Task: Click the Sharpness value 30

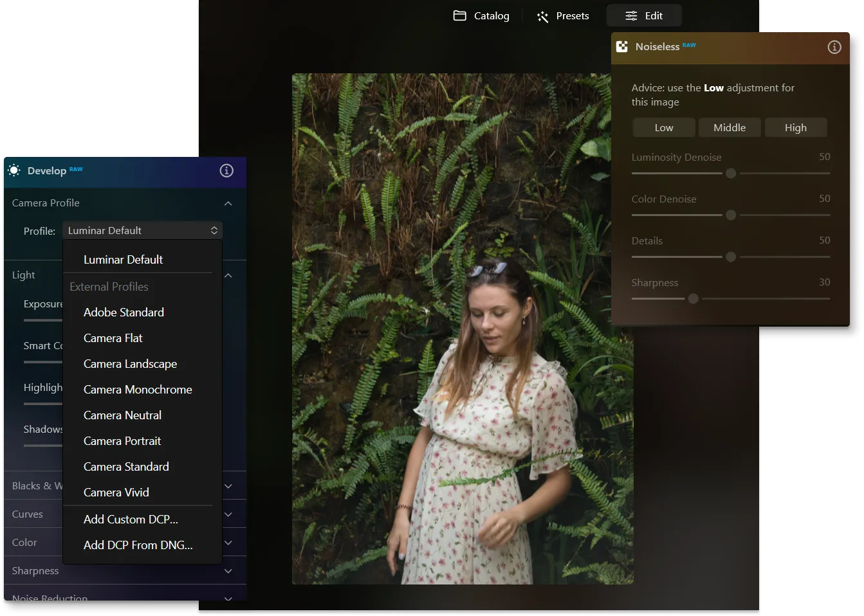Action: [824, 282]
